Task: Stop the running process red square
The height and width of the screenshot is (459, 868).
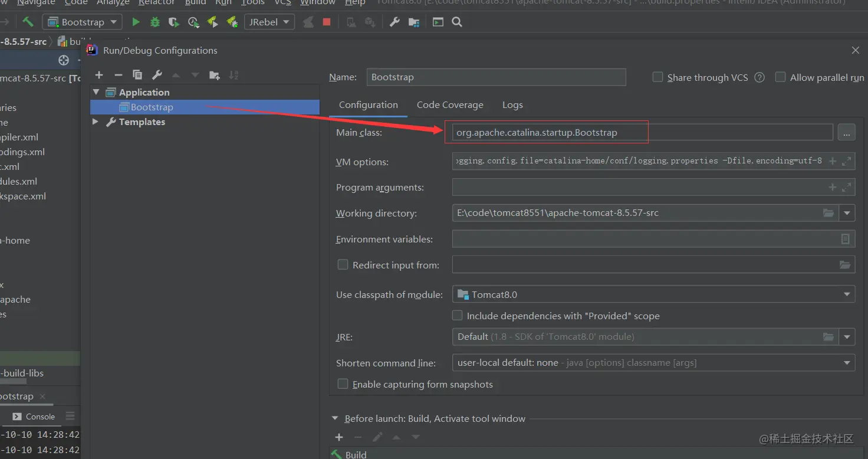Action: pos(327,22)
